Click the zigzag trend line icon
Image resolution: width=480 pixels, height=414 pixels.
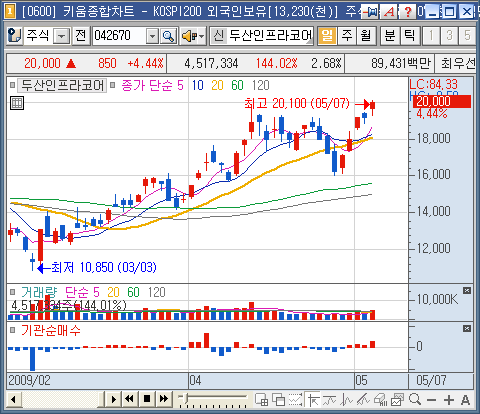pyautogui.click(x=347, y=399)
